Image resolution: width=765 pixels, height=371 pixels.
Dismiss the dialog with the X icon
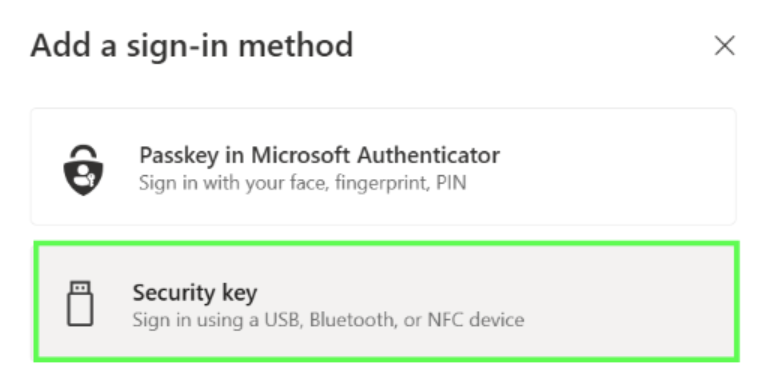(725, 46)
